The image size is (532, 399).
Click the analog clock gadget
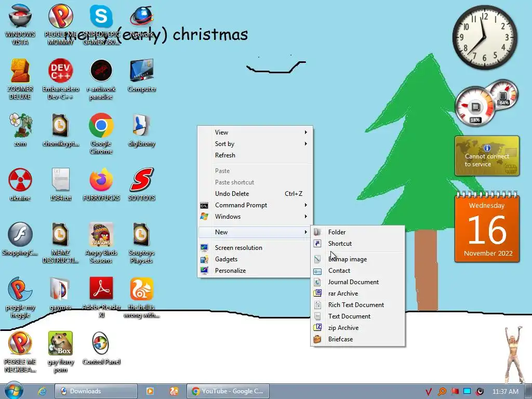point(485,37)
